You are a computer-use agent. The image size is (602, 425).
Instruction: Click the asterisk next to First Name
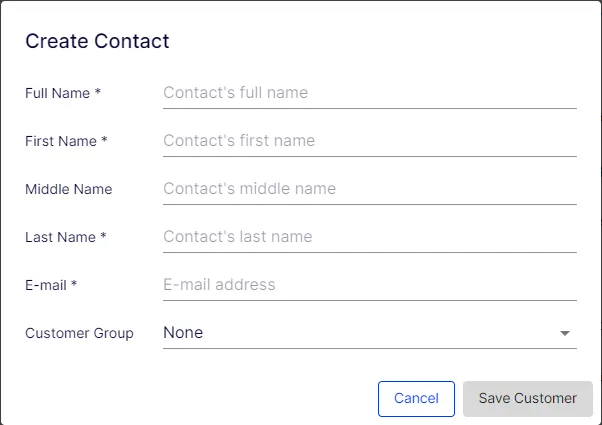(x=104, y=140)
